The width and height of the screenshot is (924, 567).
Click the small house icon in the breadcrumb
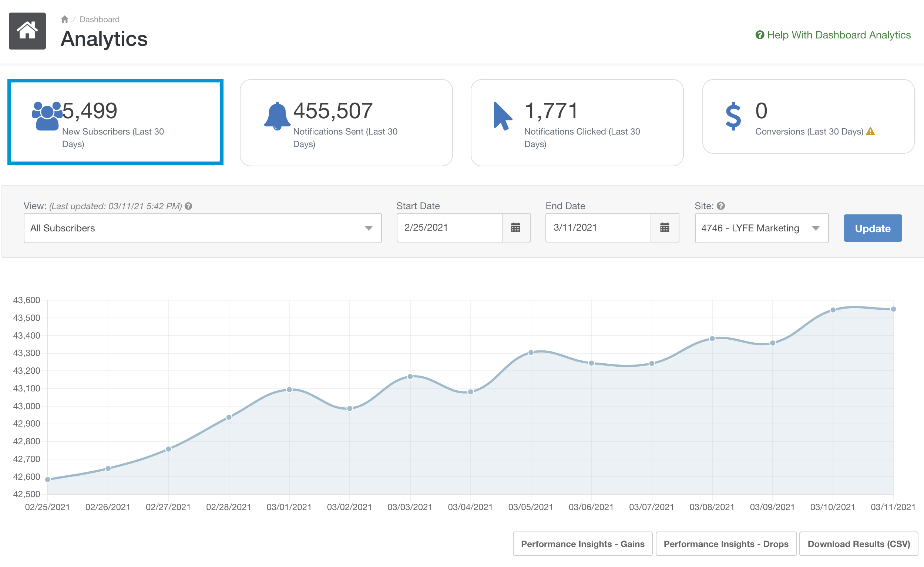[x=64, y=19]
